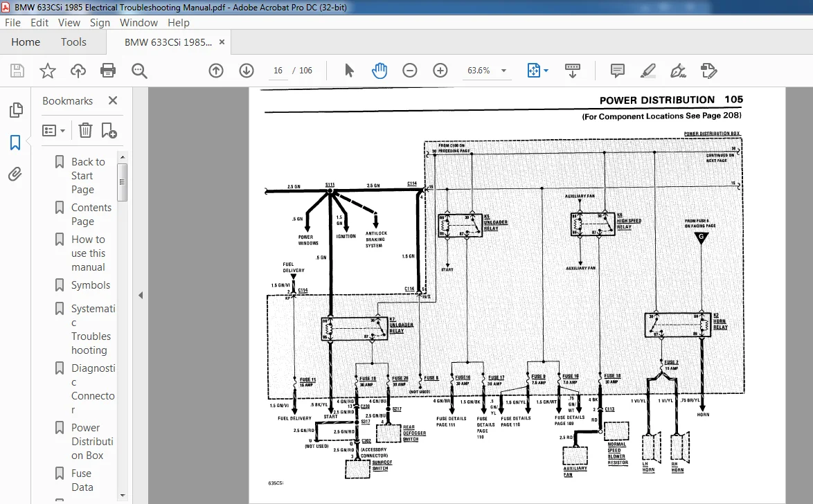Print the document with the printer icon

pos(108,71)
